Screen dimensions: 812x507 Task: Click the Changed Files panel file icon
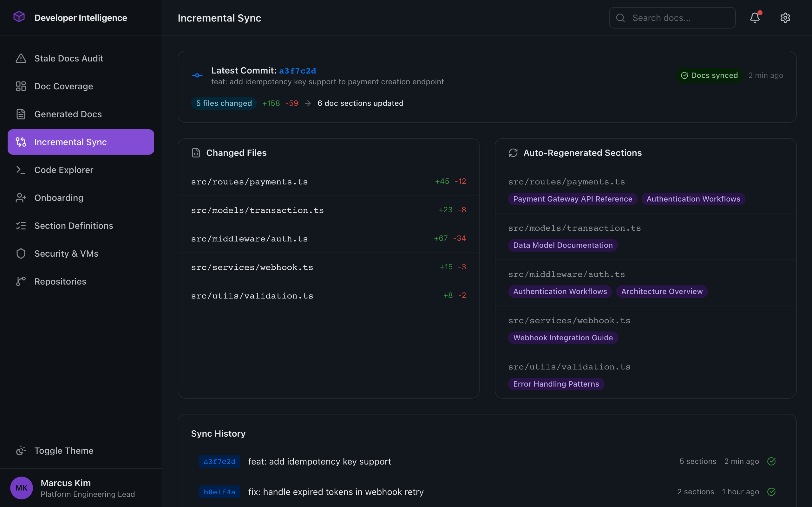click(196, 152)
